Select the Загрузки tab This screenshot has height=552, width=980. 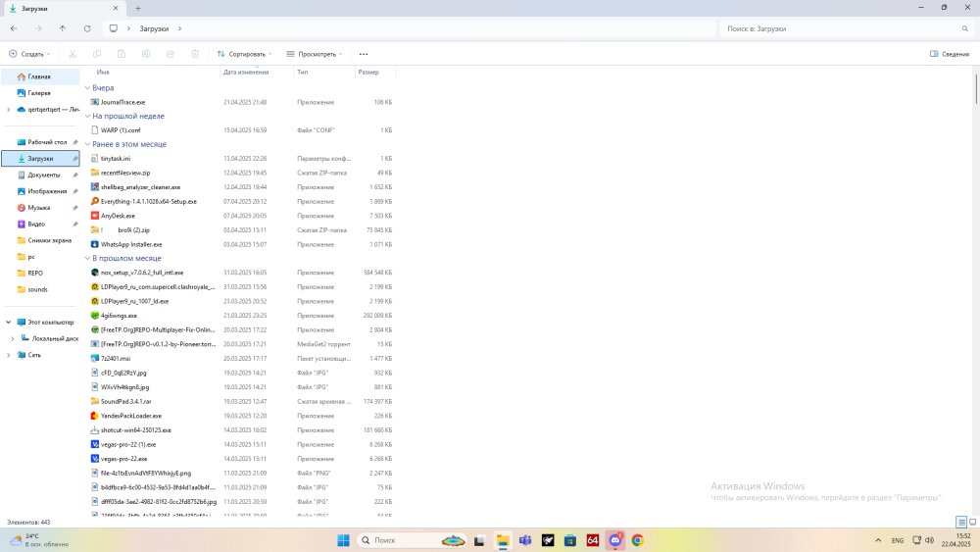point(63,9)
